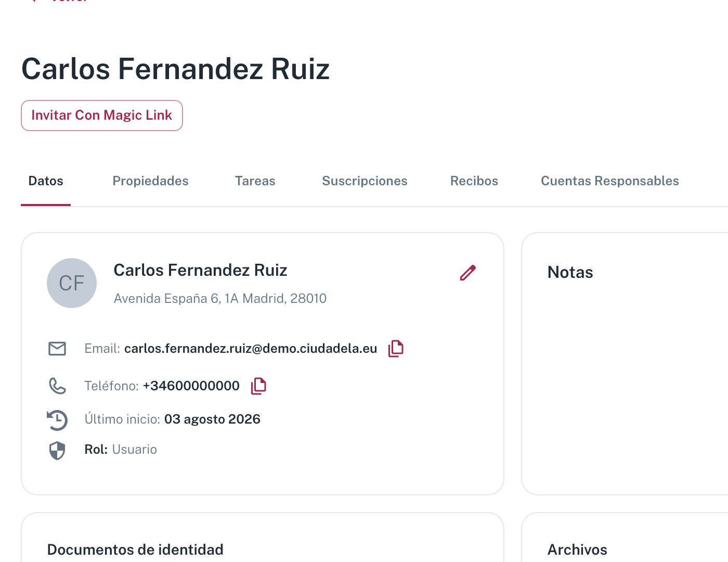The height and width of the screenshot is (562, 728).
Task: Click the role value Usuario
Action: [135, 450]
